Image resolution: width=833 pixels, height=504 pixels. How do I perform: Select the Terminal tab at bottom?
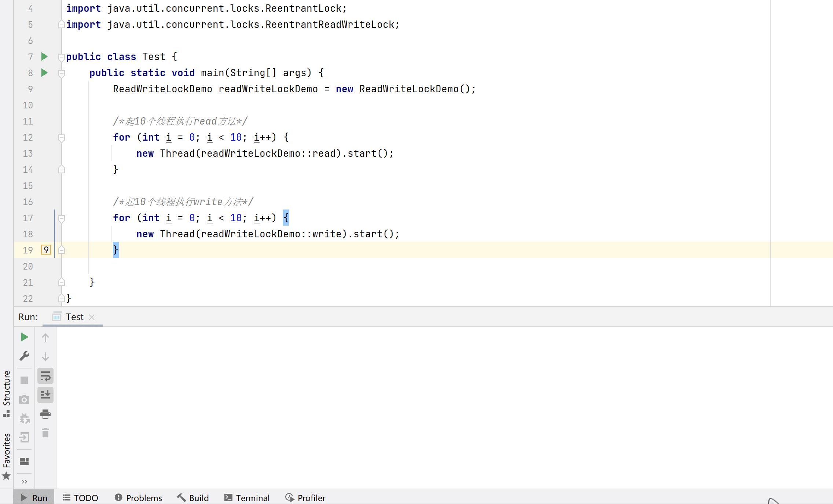click(252, 498)
